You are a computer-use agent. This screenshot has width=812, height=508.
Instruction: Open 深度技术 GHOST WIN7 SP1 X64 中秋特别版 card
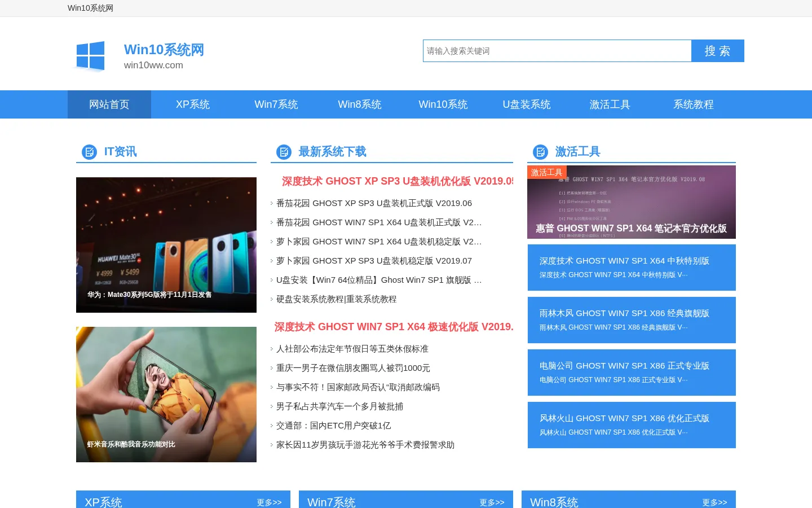click(632, 268)
